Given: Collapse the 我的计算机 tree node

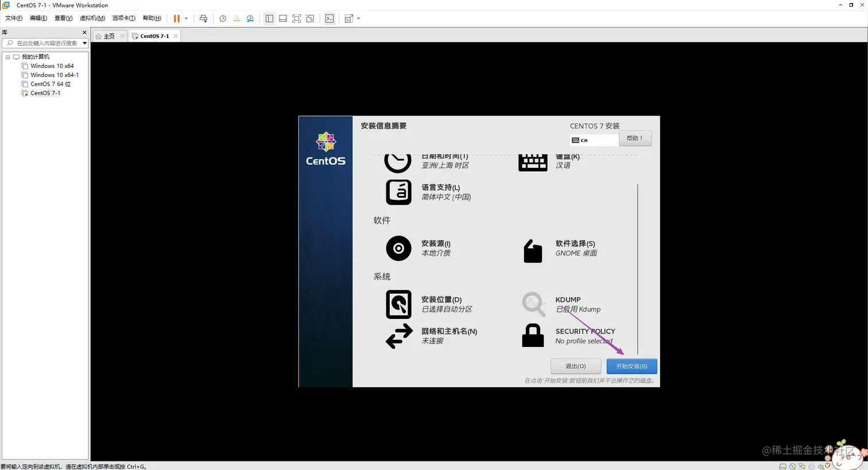Looking at the screenshot, I should [7, 57].
